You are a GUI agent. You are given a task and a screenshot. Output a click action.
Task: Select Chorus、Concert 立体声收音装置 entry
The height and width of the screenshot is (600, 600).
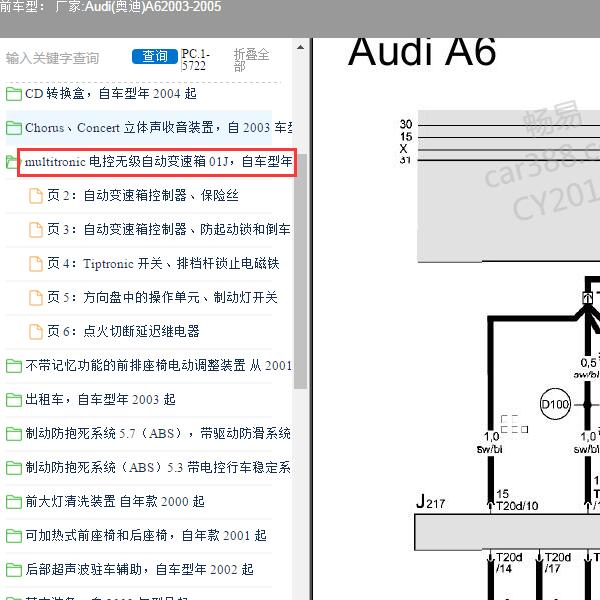(158, 127)
